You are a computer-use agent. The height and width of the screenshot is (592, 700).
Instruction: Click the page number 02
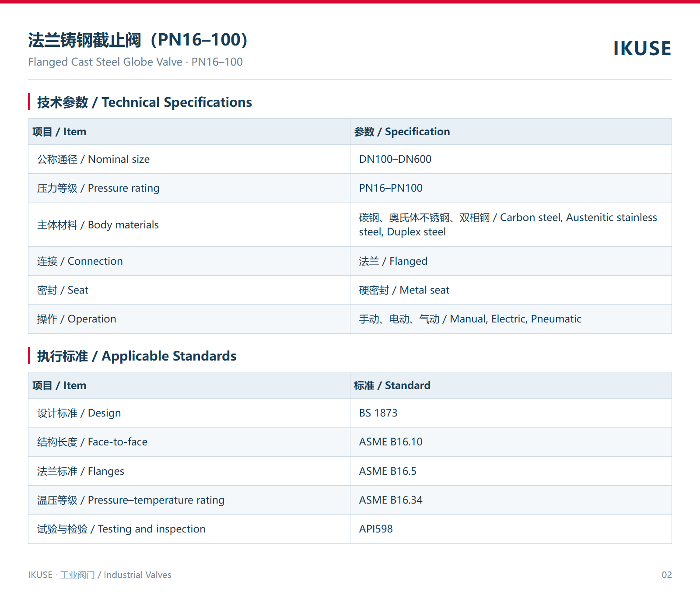click(667, 575)
